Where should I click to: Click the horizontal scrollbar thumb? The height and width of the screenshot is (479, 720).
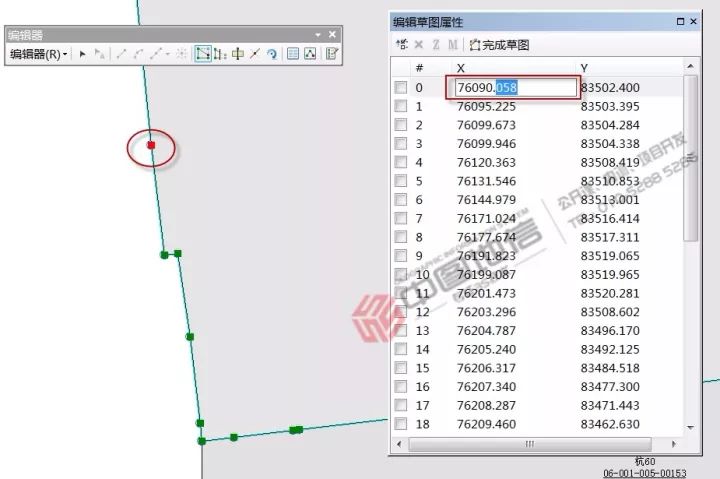(530, 444)
